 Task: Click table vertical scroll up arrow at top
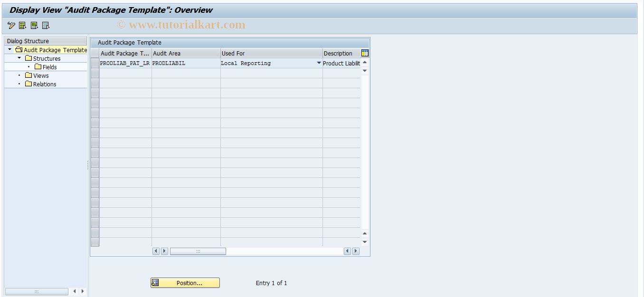click(365, 62)
